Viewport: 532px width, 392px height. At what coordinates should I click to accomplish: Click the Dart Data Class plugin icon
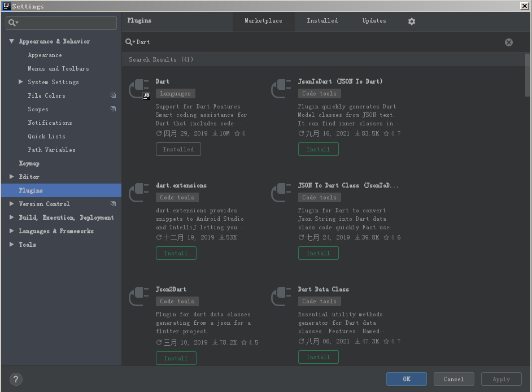281,297
